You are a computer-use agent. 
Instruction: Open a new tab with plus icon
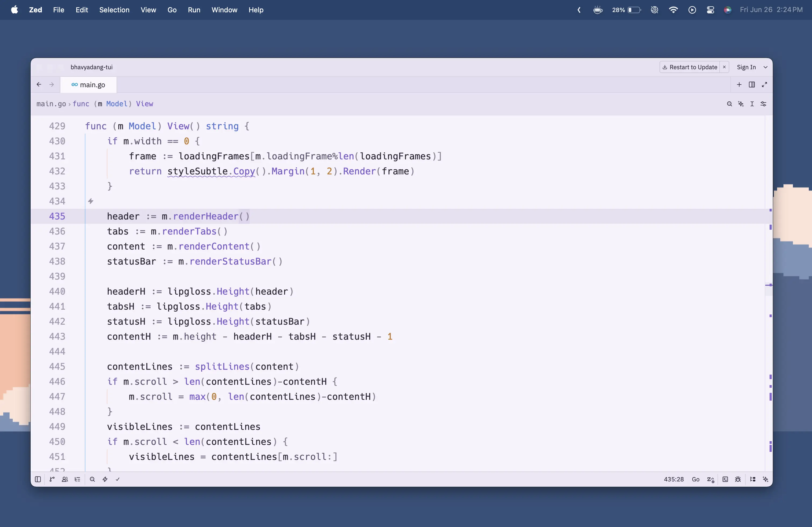click(739, 85)
